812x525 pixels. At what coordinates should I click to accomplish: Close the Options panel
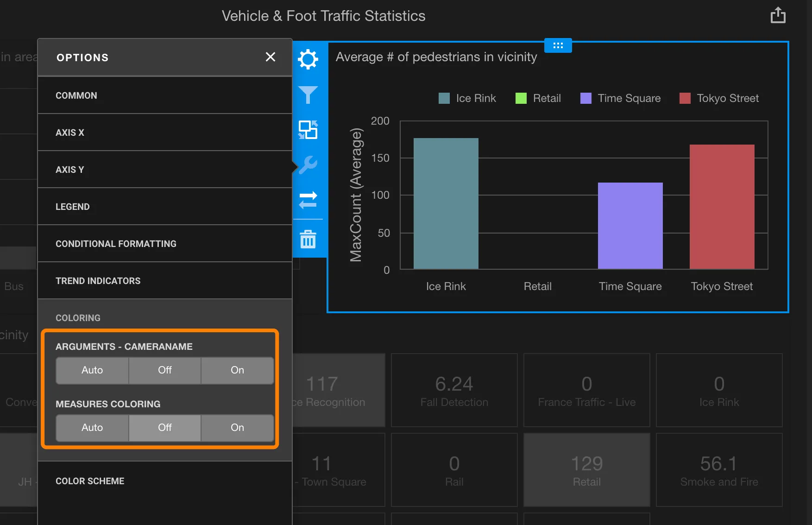coord(271,57)
